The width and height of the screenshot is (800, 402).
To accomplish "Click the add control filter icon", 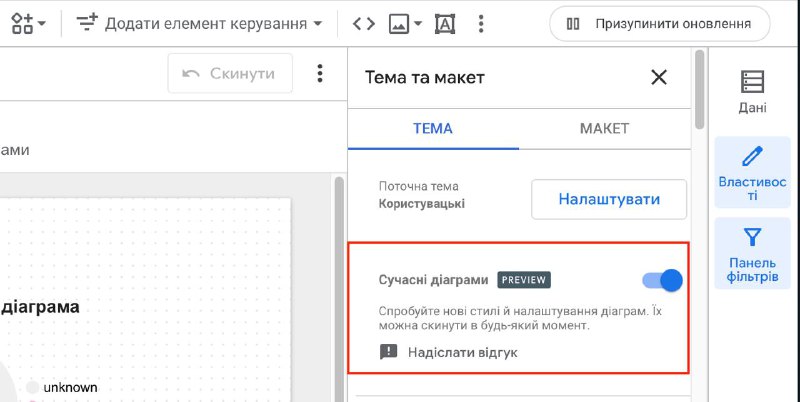I will coord(87,23).
